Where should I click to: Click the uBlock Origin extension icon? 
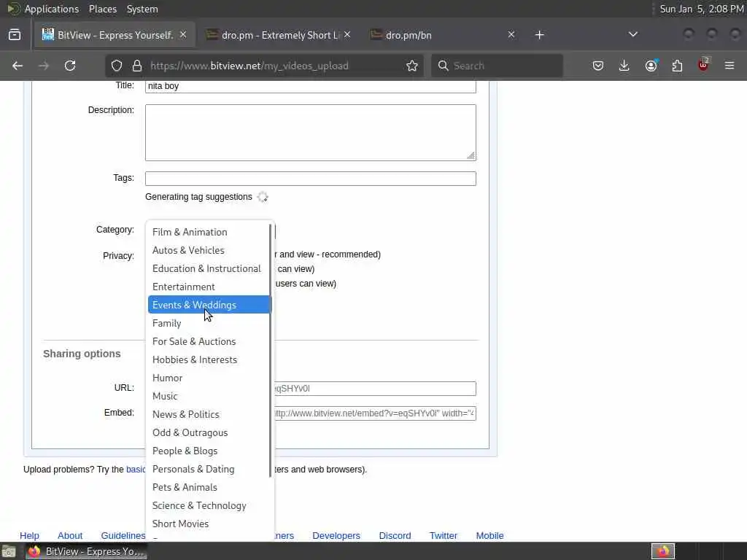[703, 66]
